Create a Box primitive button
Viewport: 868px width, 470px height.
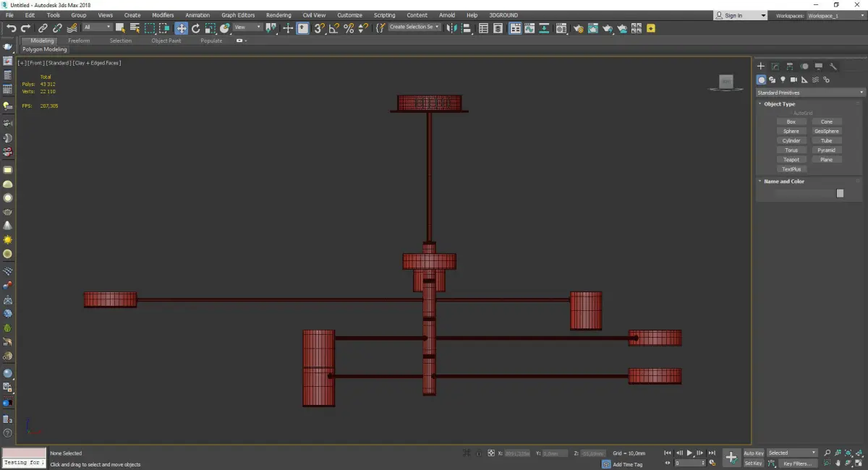(x=791, y=122)
